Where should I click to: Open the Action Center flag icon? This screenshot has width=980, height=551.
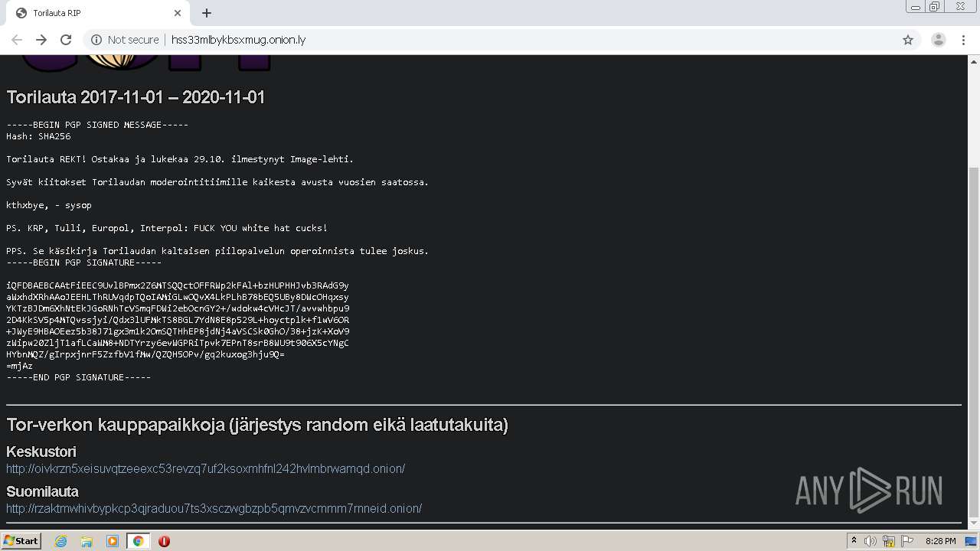point(907,541)
